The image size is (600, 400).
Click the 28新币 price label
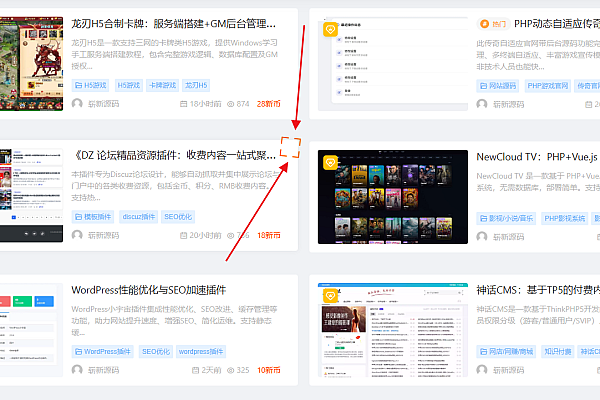click(x=269, y=104)
